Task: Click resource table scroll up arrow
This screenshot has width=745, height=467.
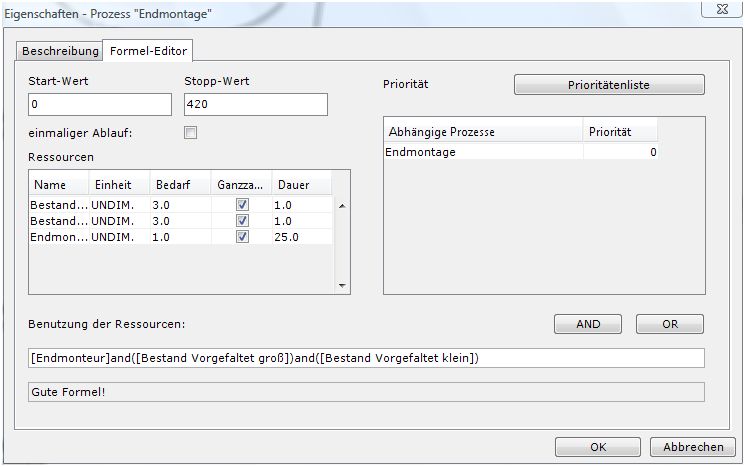Action: pyautogui.click(x=343, y=206)
